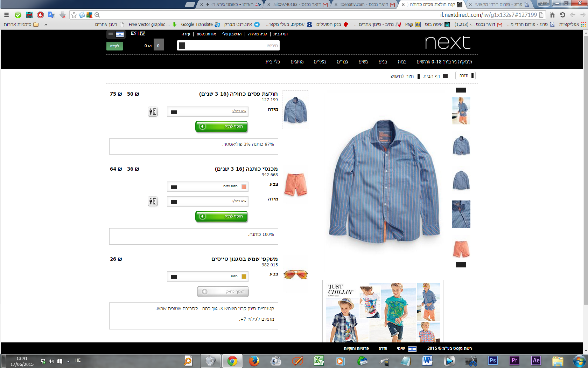Open size dropdown for cotton shorts
Image resolution: width=588 pixels, height=368 pixels.
(208, 202)
